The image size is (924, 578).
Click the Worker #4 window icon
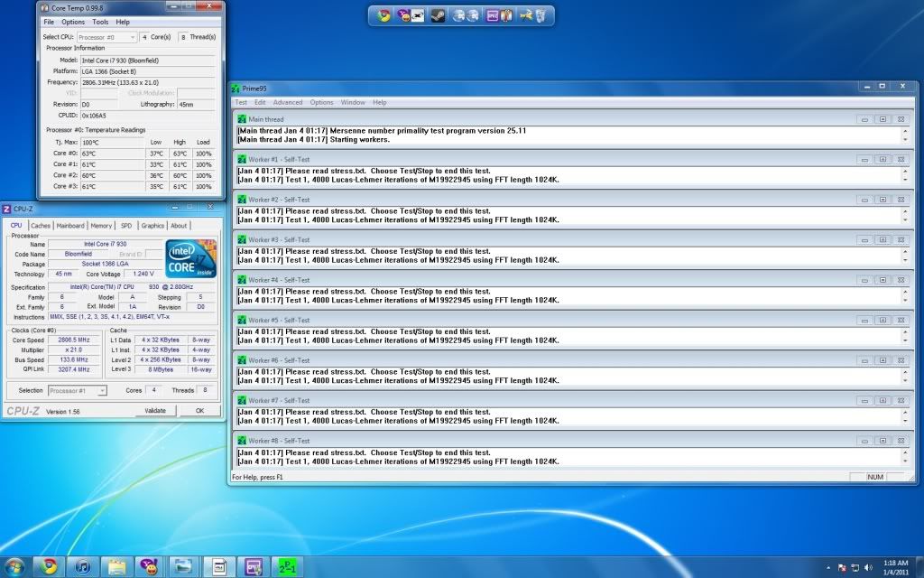242,280
